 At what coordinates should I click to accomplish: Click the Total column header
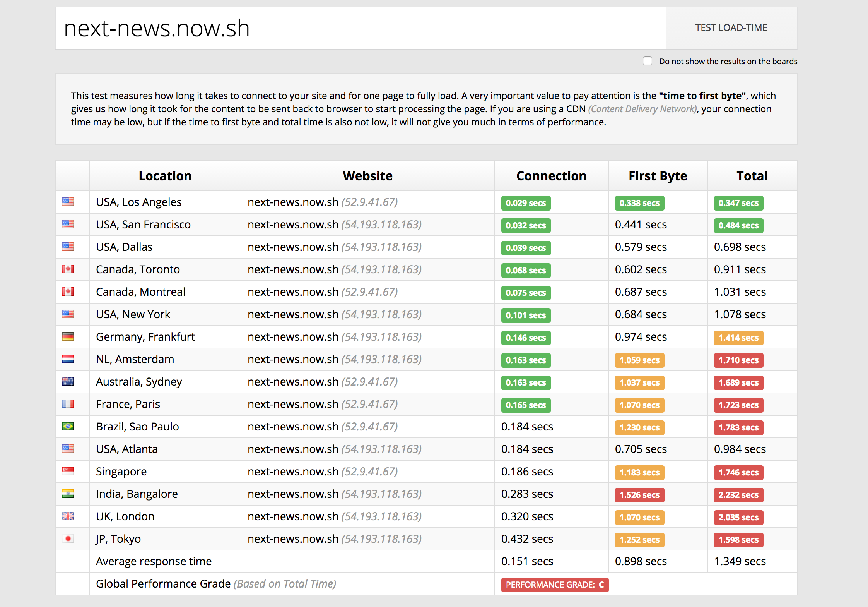(752, 176)
